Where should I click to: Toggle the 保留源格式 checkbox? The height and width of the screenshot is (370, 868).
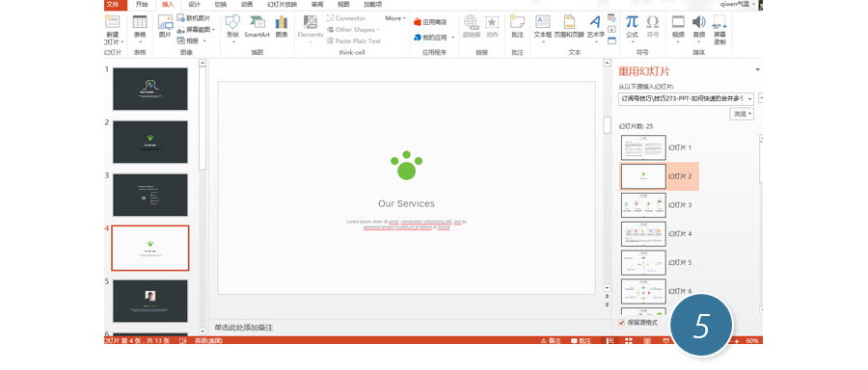(622, 323)
